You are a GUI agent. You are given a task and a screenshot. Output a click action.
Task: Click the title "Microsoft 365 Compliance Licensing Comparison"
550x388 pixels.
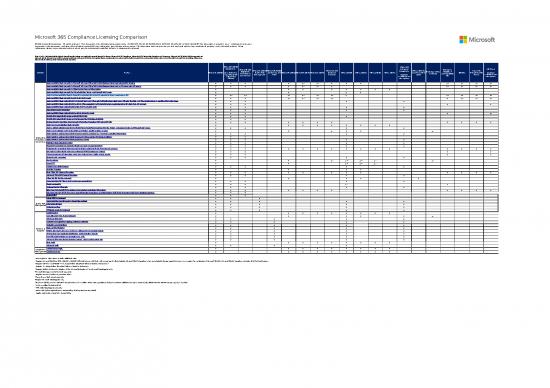91,37
